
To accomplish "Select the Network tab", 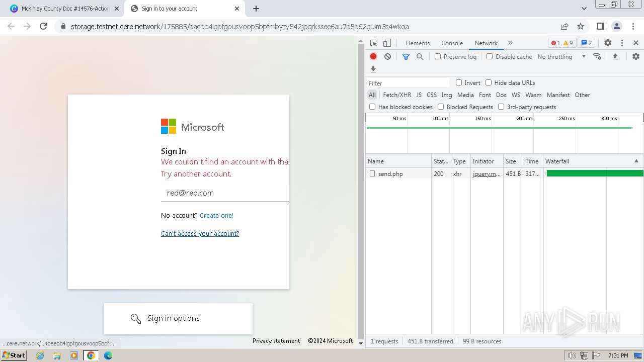I will pos(486,43).
